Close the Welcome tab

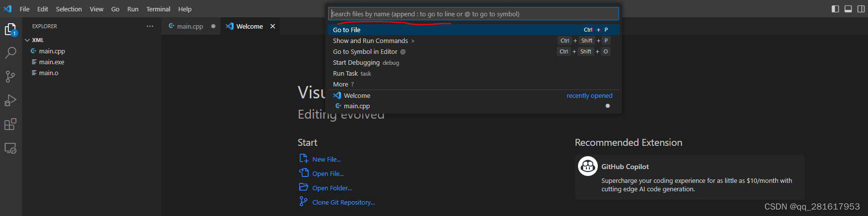click(273, 26)
